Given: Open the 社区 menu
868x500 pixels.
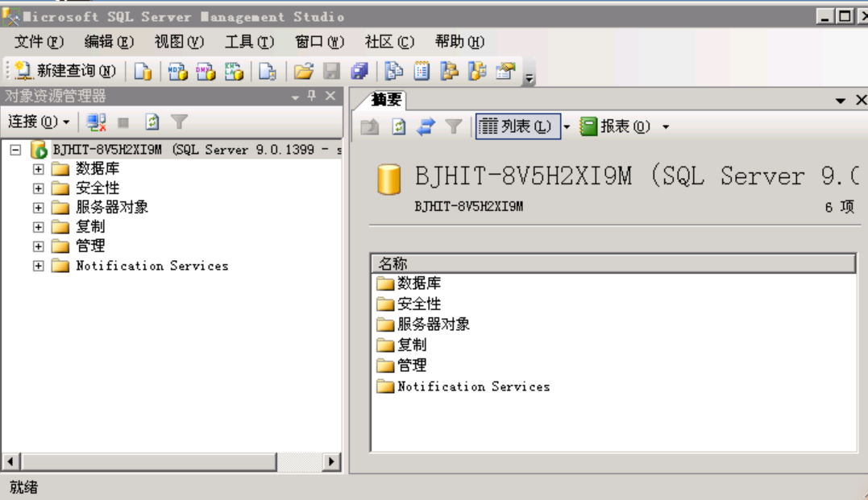Looking at the screenshot, I should [x=390, y=42].
